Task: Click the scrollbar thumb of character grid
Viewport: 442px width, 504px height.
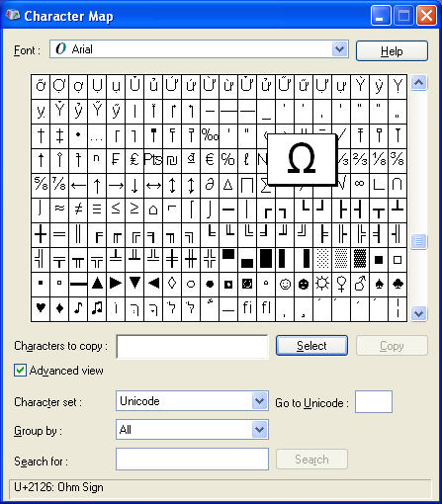Action: coord(418,242)
